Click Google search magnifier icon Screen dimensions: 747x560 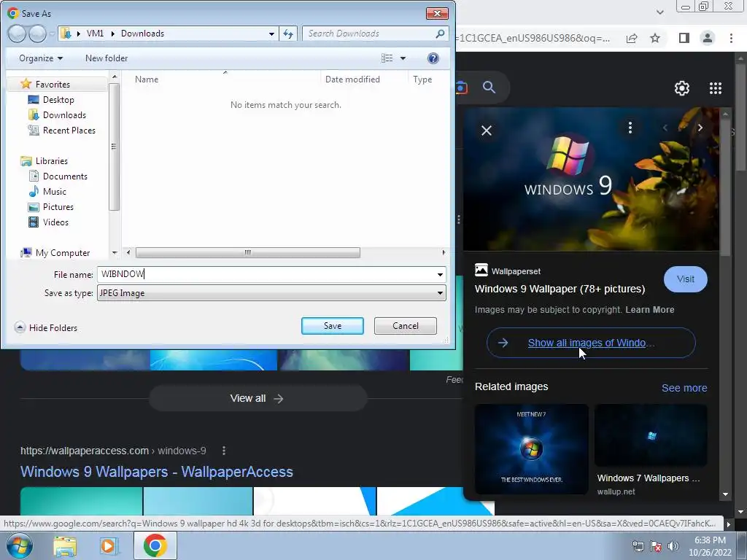point(489,87)
